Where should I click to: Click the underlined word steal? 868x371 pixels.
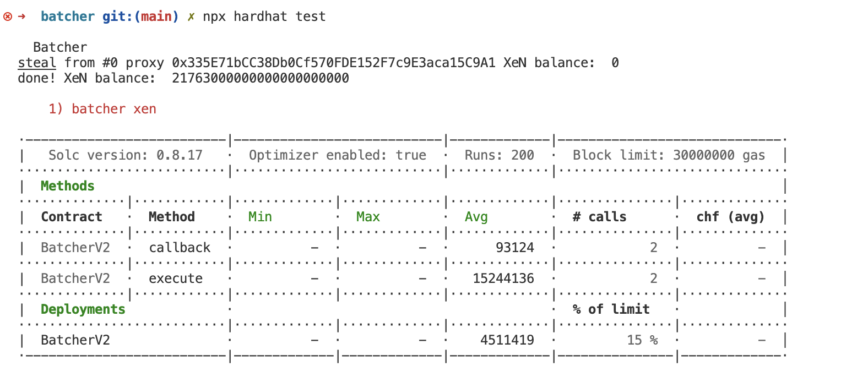pyautogui.click(x=37, y=63)
